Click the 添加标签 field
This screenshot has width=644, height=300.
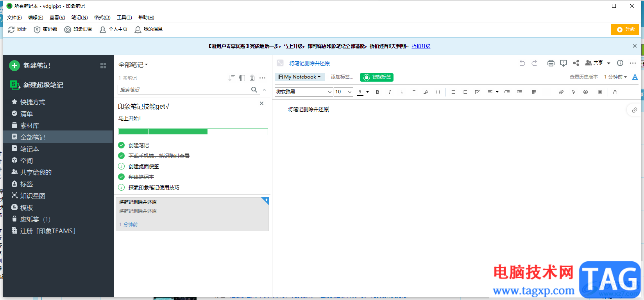342,77
